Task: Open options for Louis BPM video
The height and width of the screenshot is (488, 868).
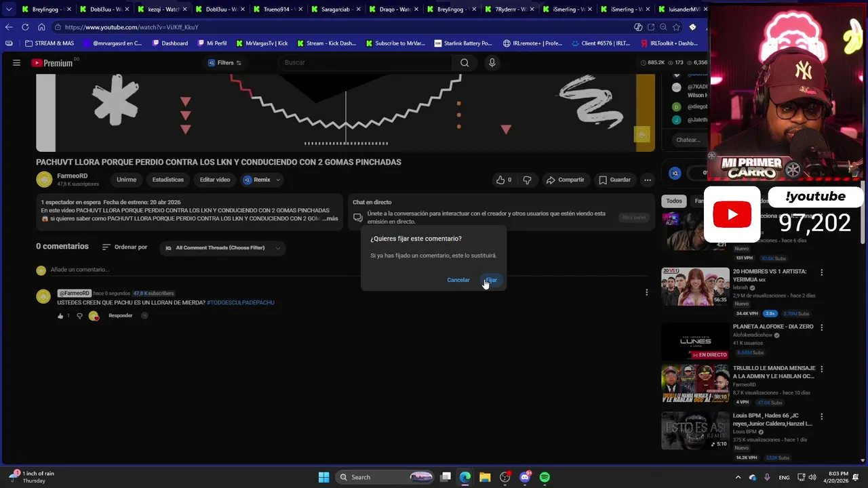Action: click(x=822, y=417)
